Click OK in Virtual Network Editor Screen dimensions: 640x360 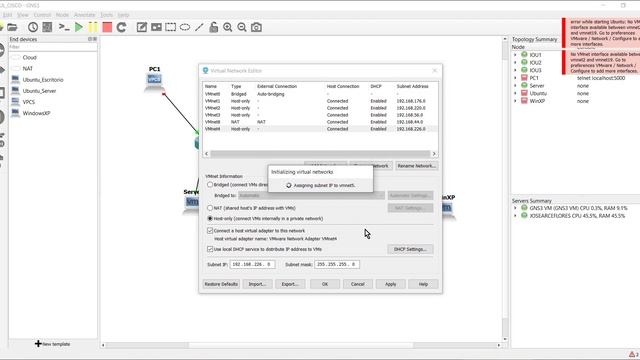(x=325, y=284)
